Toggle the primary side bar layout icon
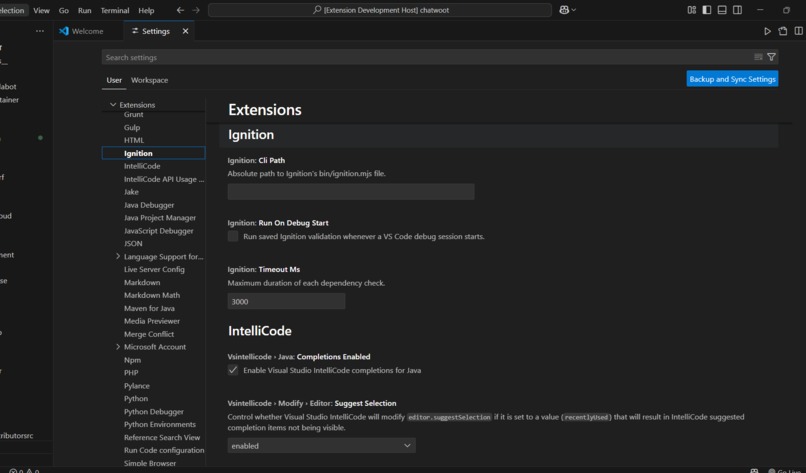Viewport: 806px width, 473px height. 707,10
